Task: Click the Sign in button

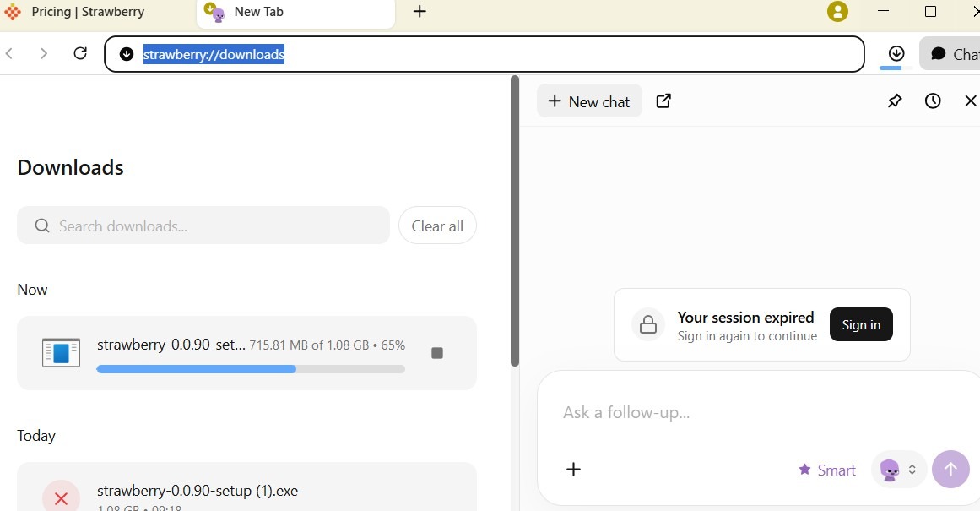Action: pos(861,325)
